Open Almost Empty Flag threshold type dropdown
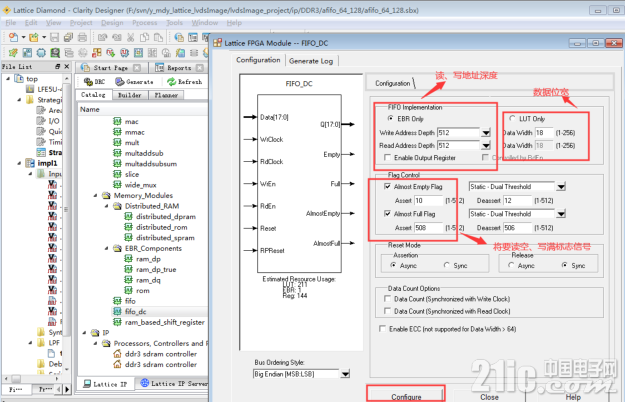Viewport: 625px width, 402px height. tap(561, 186)
